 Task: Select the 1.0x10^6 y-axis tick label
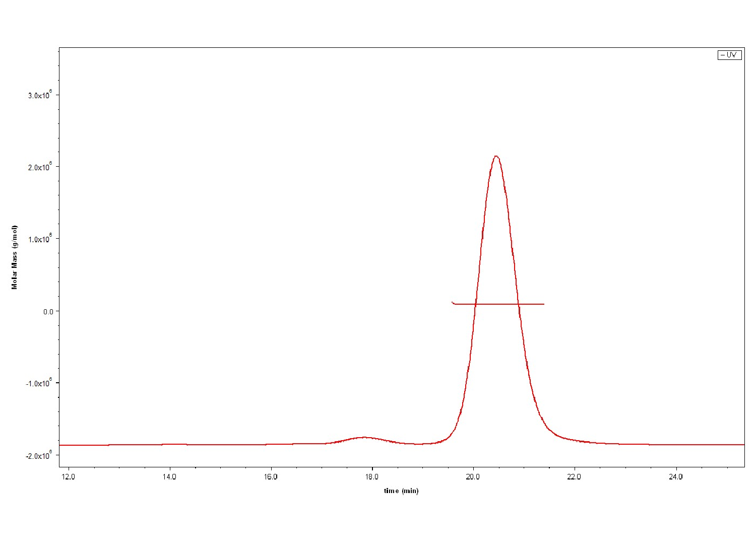tap(40, 239)
